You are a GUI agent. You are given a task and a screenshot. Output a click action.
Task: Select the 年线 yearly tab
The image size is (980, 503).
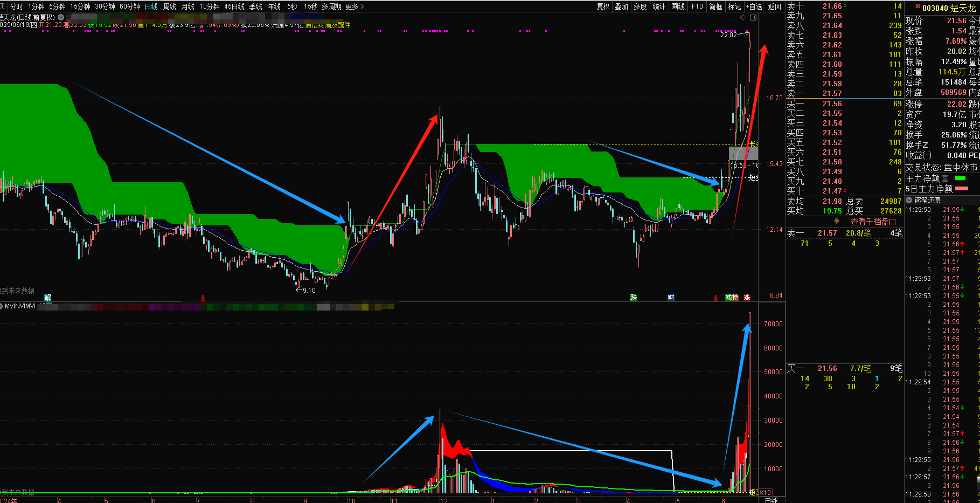[274, 6]
